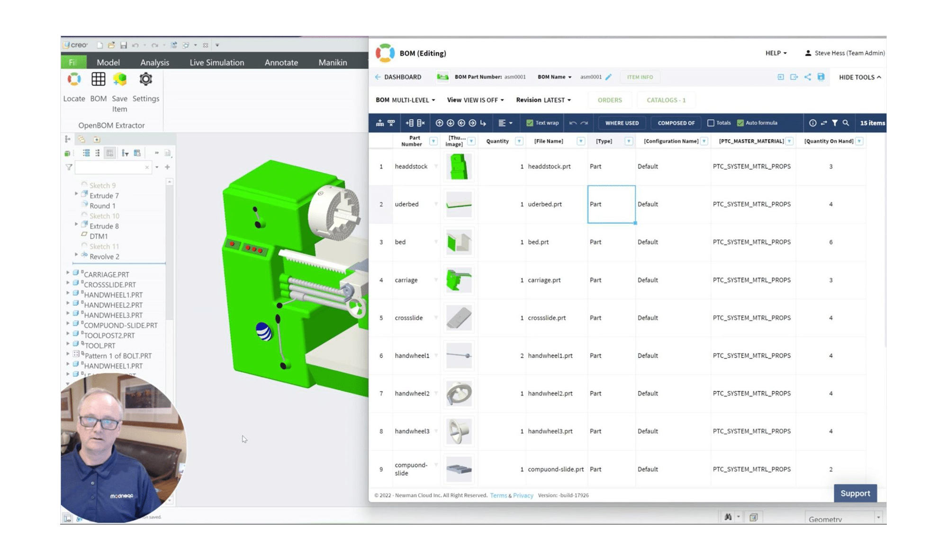Click the search icon in BOM panel
The height and width of the screenshot is (560, 947).
(846, 123)
